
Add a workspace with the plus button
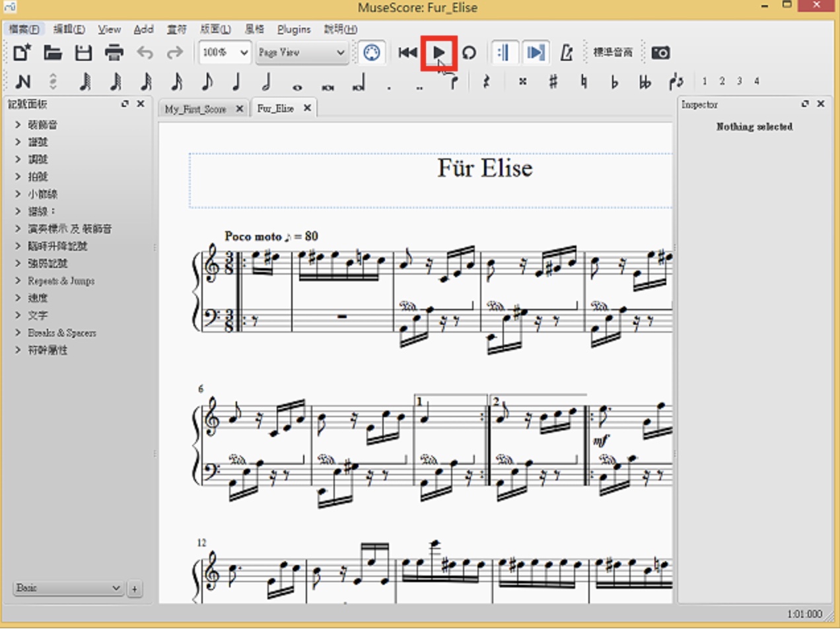[x=135, y=588]
